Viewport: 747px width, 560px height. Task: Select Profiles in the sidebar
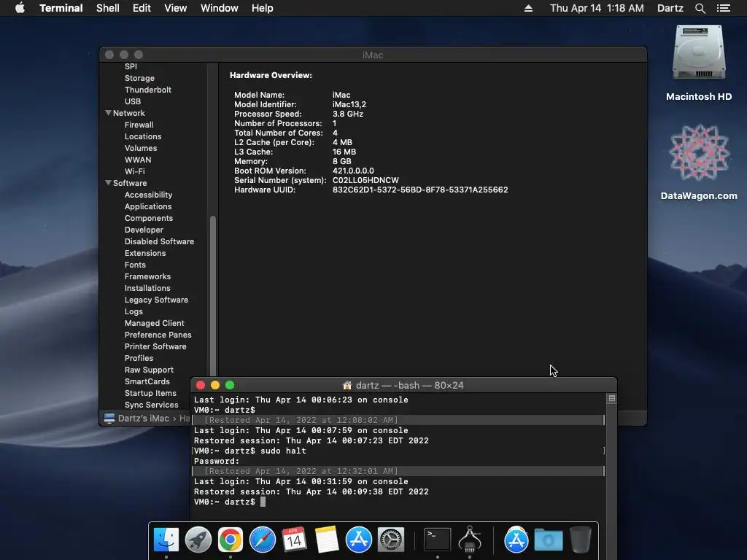coord(139,358)
